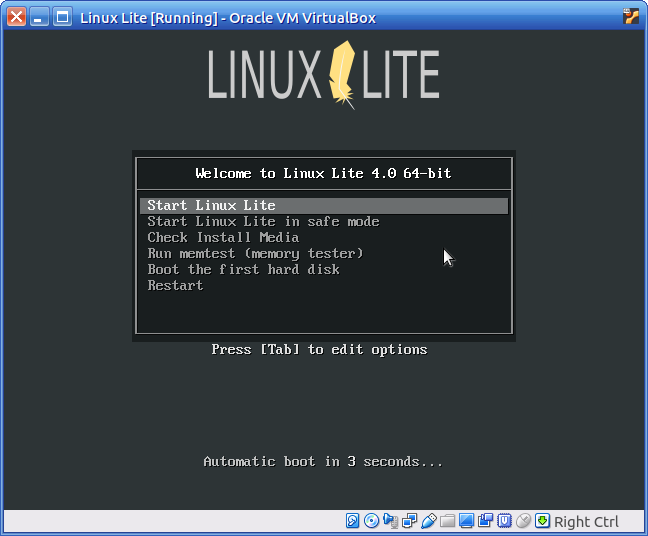Click the Right Ctrl host key label
The image size is (648, 536).
[586, 522]
